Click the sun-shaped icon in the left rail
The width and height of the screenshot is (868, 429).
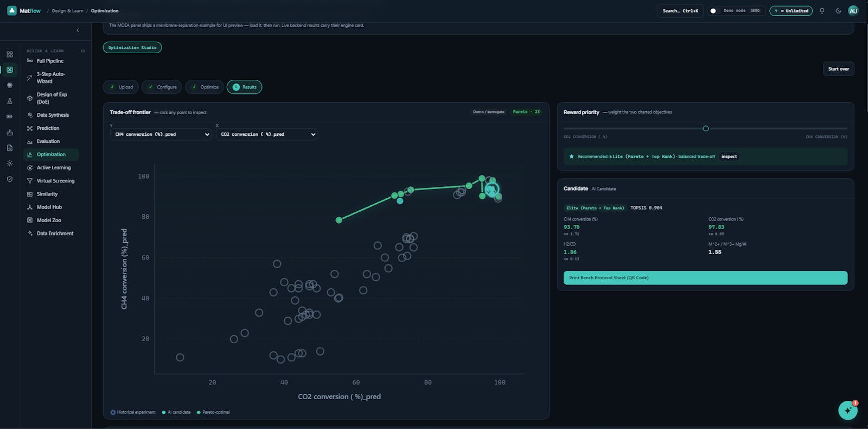(10, 163)
